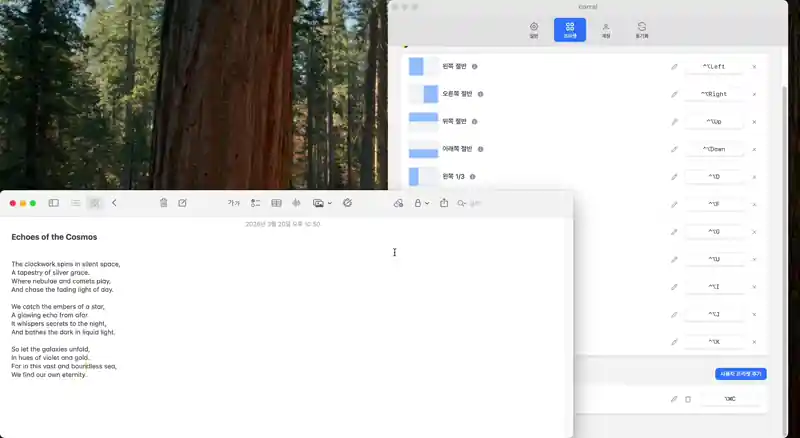
Task: Show info for the 아래쪽 절반 preset
Action: tap(481, 150)
